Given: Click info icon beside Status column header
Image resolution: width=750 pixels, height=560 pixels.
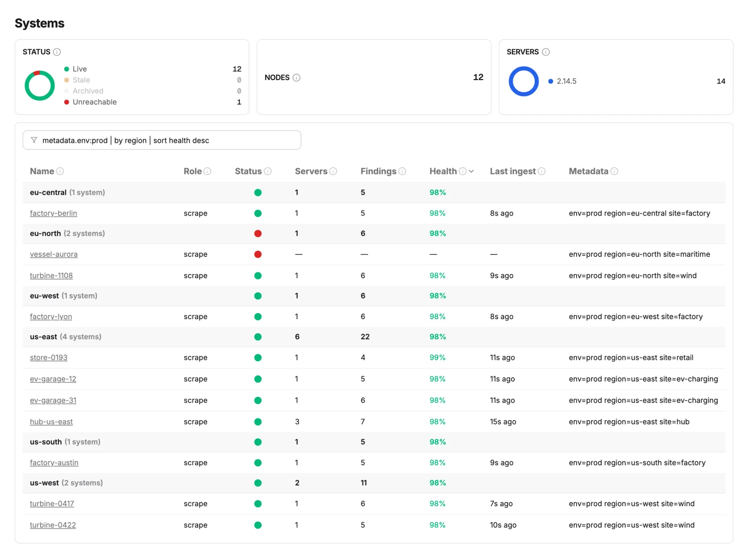Looking at the screenshot, I should pos(268,172).
